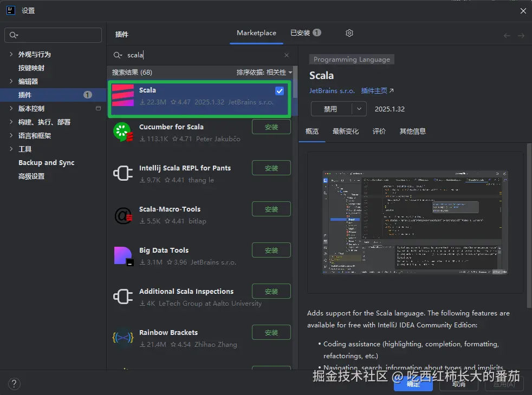The width and height of the screenshot is (532, 395).
Task: Click the Programming Language tag
Action: tap(352, 60)
